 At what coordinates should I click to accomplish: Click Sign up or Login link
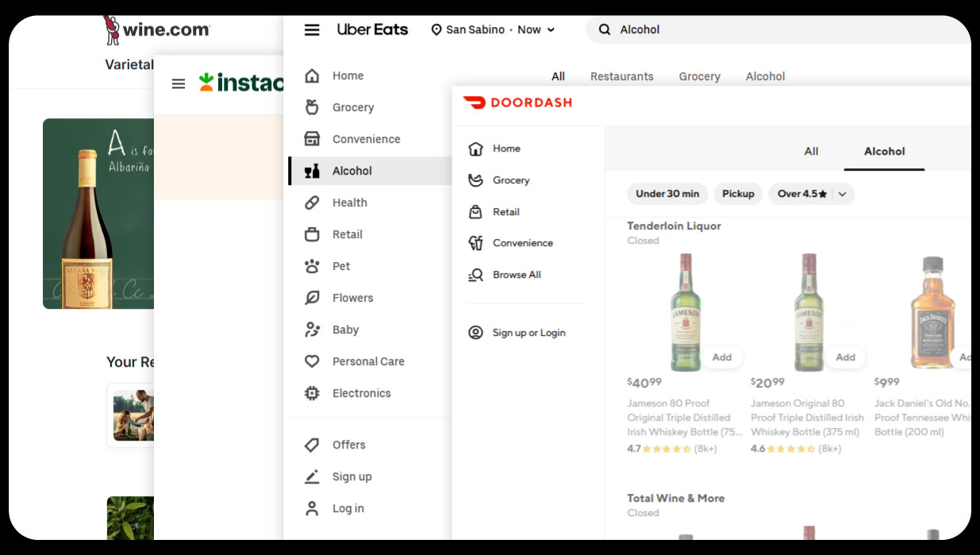[x=528, y=333]
